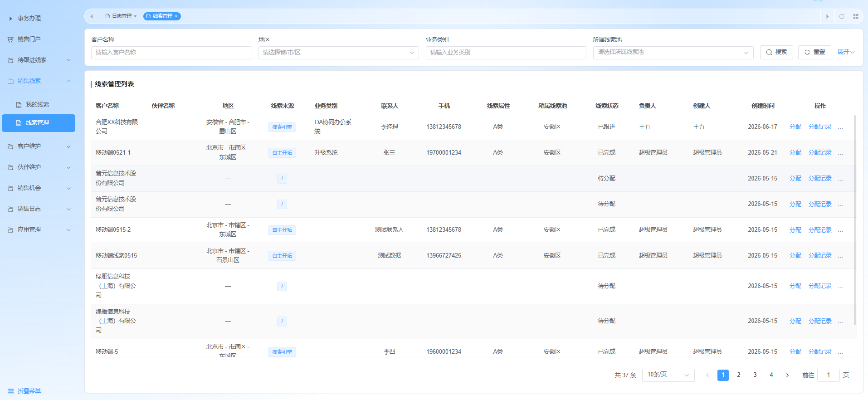
Task: Click the 折叠菜单 collapse icon
Action: click(x=10, y=391)
